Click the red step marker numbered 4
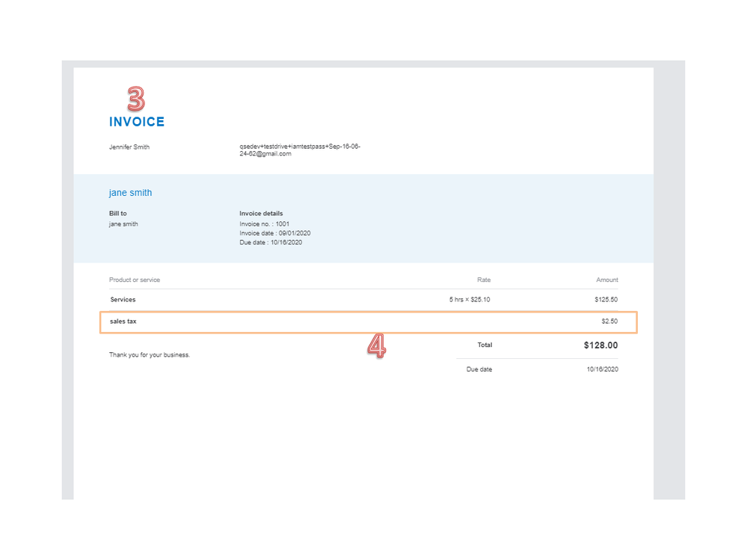 (376, 346)
